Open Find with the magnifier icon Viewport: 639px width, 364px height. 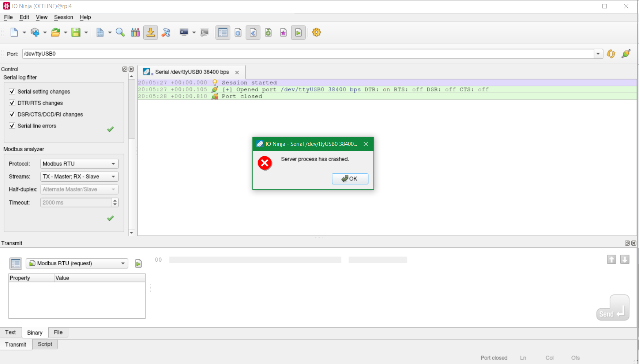click(x=120, y=33)
